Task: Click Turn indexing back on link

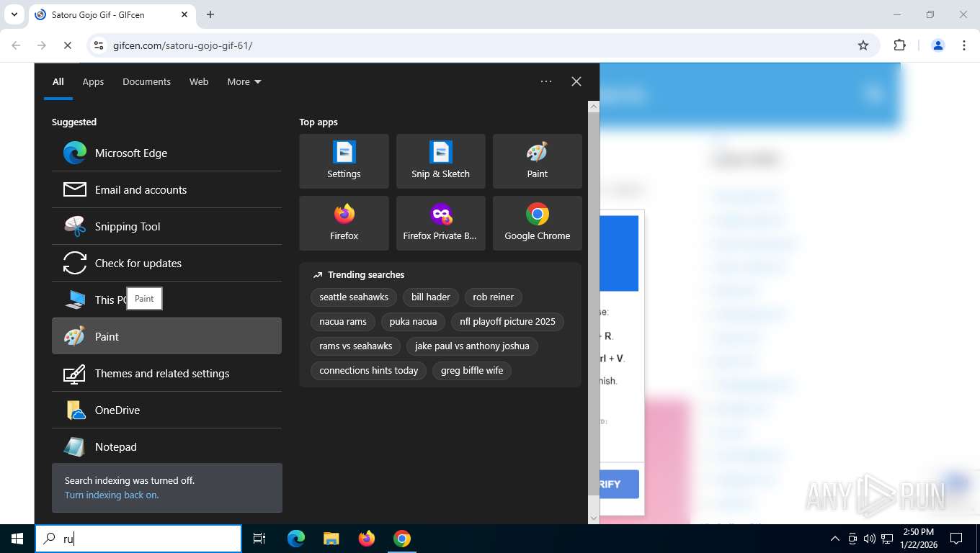Action: [x=112, y=495]
